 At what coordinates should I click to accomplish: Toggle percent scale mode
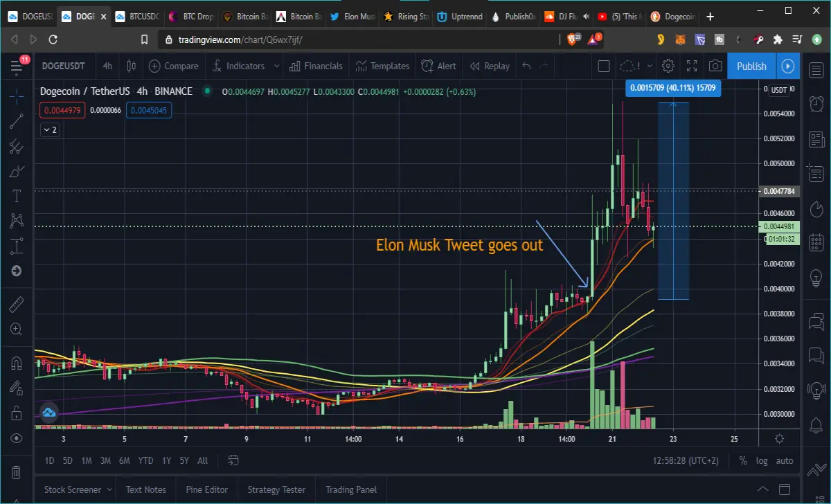coord(743,460)
